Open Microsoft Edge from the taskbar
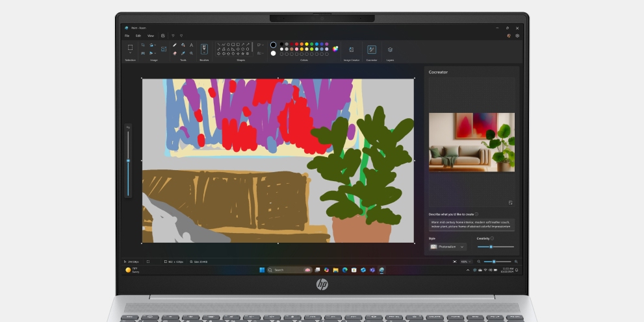644x322 pixels. pos(345,270)
